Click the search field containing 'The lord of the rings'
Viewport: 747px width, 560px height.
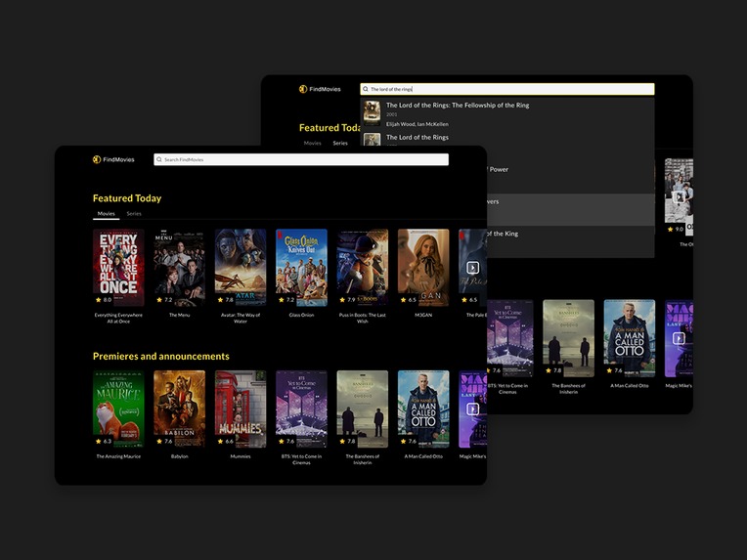(x=507, y=89)
